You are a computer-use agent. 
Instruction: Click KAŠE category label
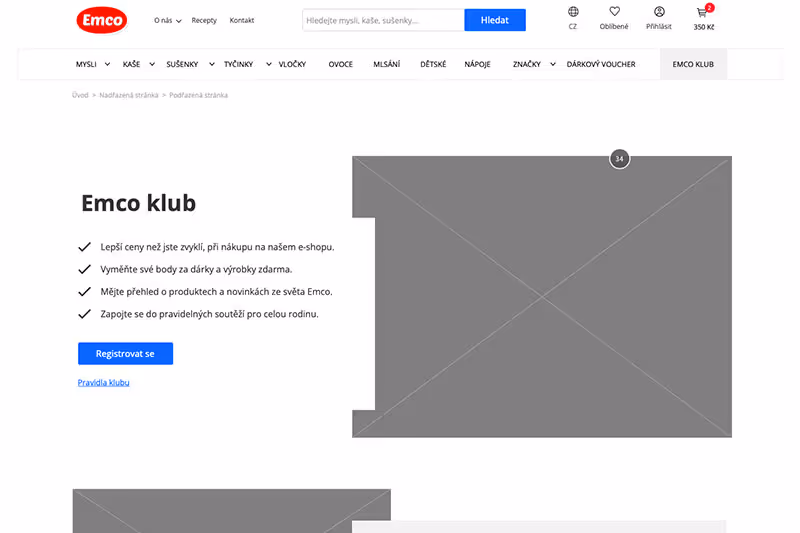click(132, 64)
